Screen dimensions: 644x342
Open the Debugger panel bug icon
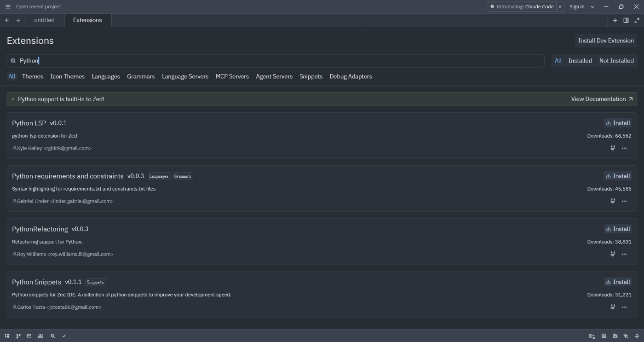615,336
